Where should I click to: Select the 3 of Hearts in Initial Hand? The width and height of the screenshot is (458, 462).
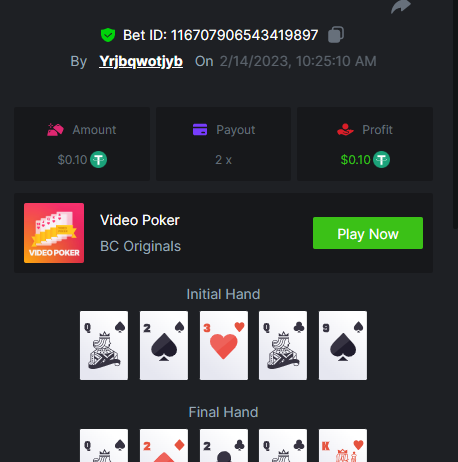click(224, 345)
